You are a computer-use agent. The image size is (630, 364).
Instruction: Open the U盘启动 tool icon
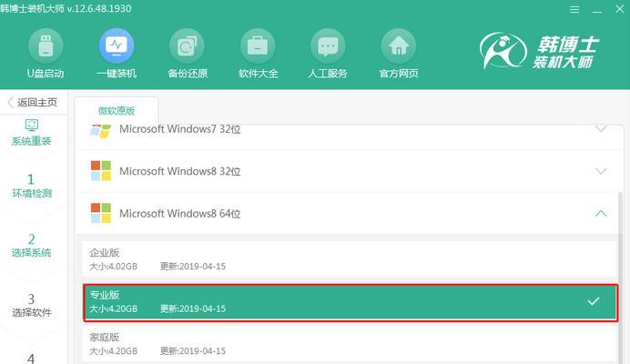(46, 46)
